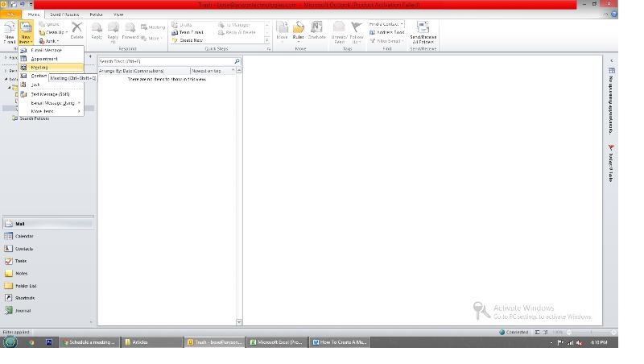Click Arrange By Date column header
The height and width of the screenshot is (364, 644).
click(144, 71)
